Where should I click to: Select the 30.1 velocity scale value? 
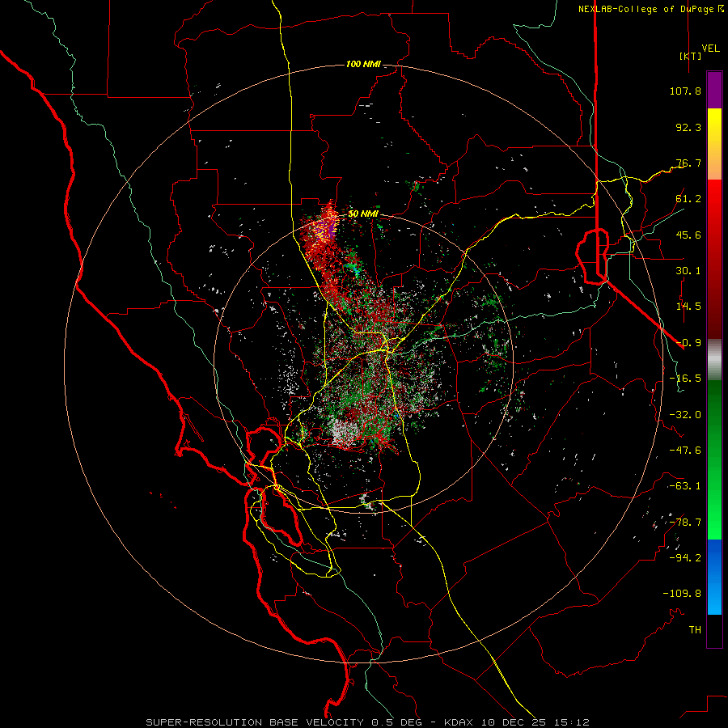pyautogui.click(x=688, y=271)
